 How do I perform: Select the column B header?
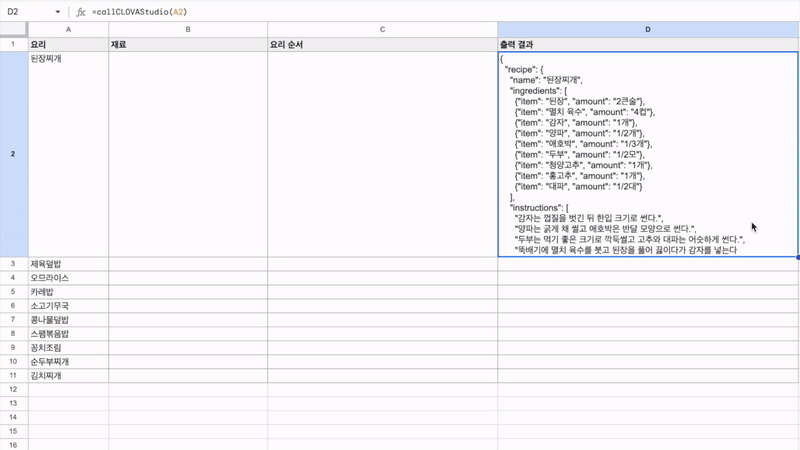188,30
